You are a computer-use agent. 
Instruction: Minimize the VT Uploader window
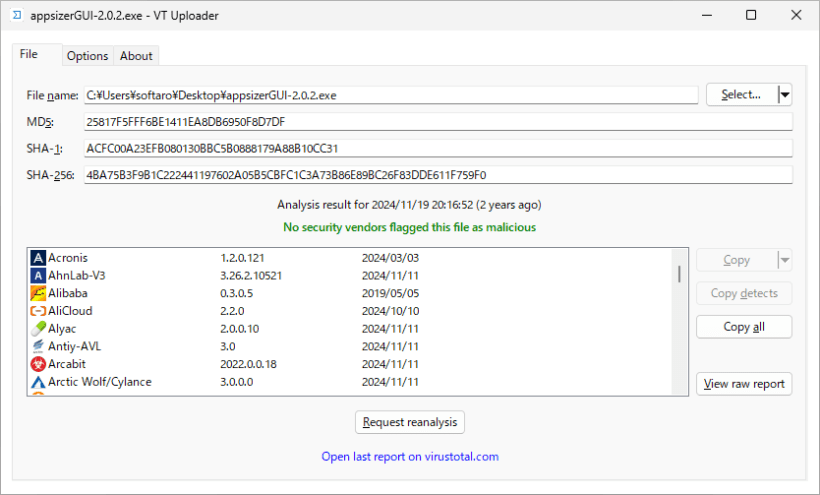coord(707,15)
